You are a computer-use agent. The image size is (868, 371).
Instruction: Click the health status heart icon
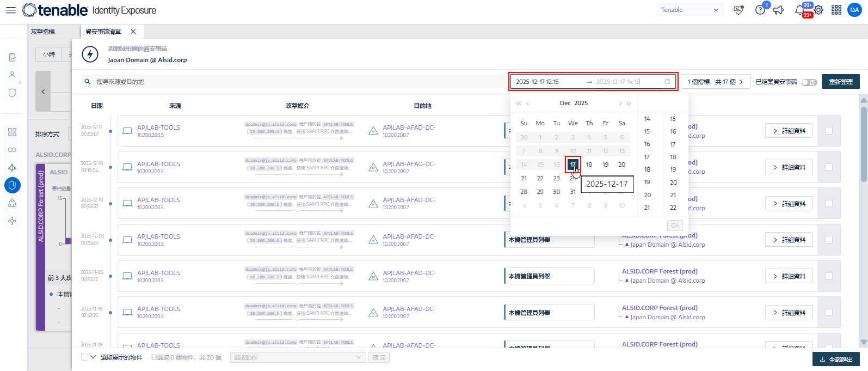pyautogui.click(x=738, y=10)
